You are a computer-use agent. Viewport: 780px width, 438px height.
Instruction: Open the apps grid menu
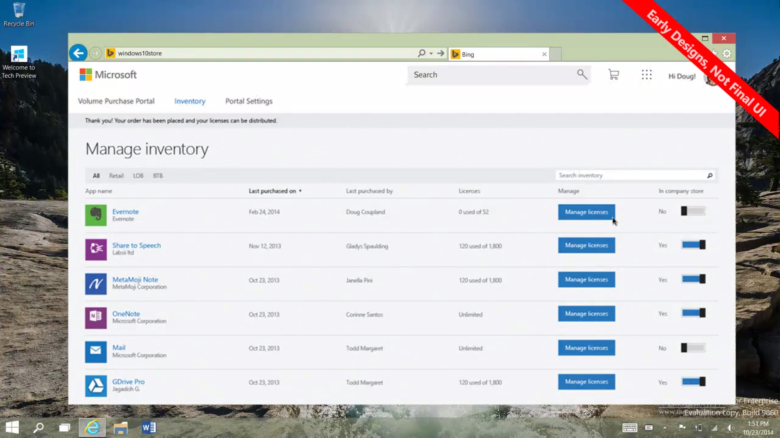coord(647,75)
